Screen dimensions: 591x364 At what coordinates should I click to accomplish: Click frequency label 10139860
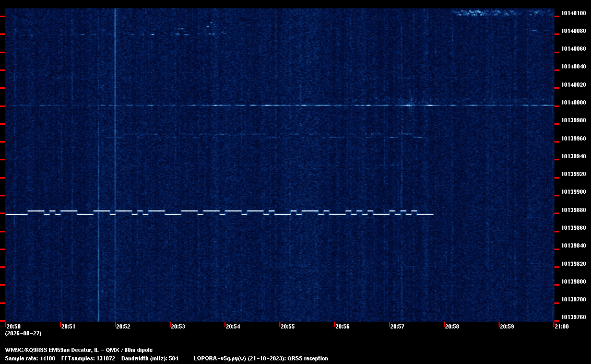(x=574, y=228)
